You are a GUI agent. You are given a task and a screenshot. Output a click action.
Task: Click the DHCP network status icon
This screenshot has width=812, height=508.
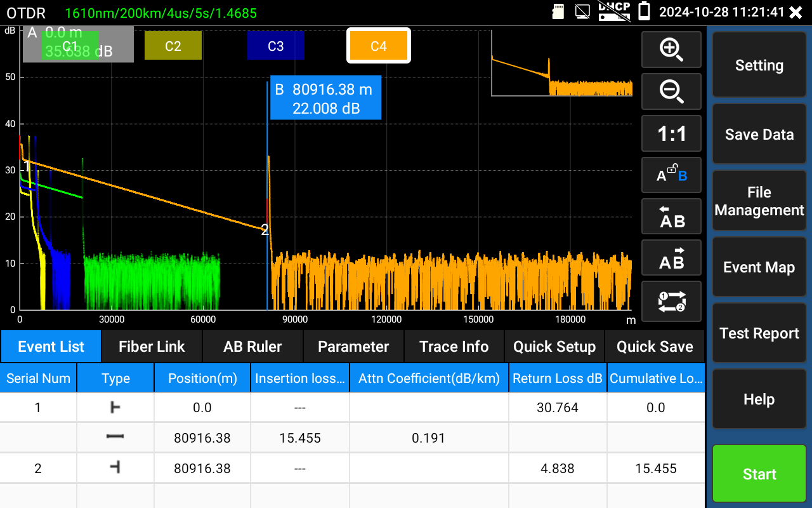(613, 11)
